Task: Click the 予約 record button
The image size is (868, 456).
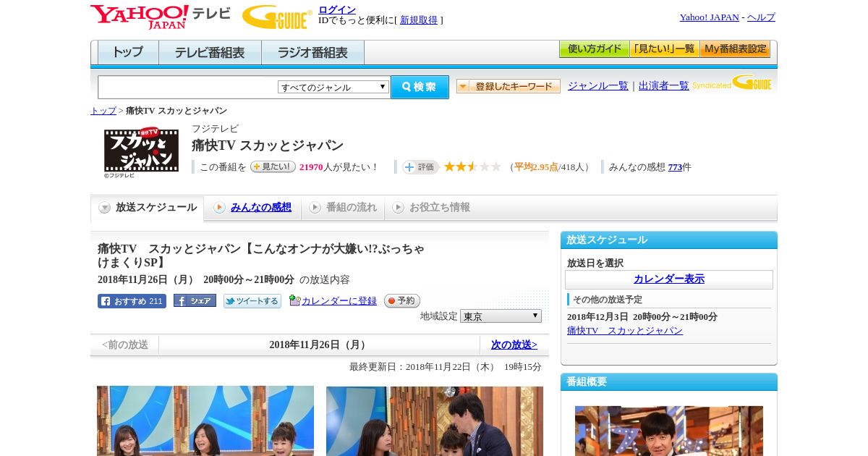Action: [x=401, y=301]
